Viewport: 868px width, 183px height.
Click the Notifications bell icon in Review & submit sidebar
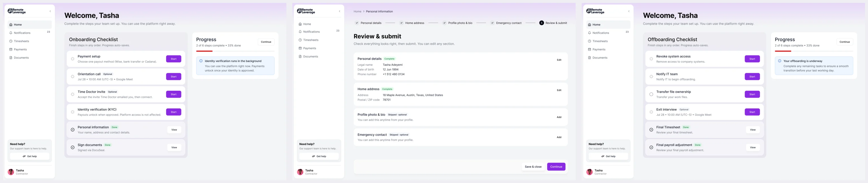tap(300, 32)
